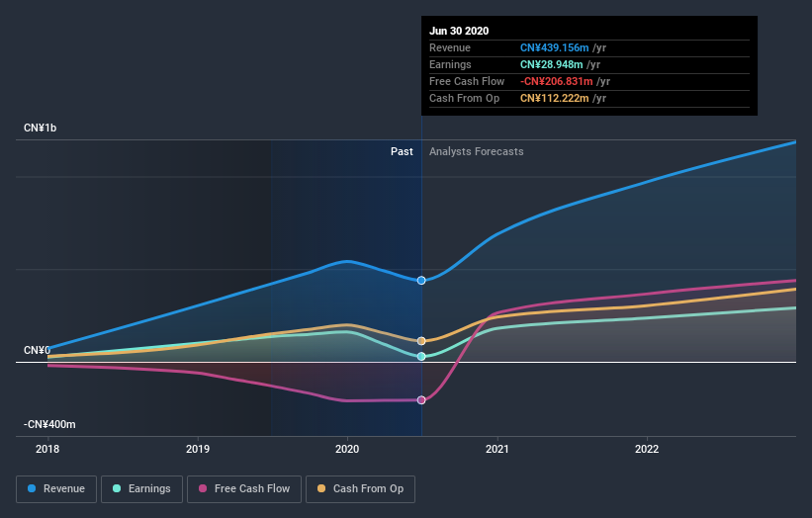
Task: Select the Cash From Op data point marker
Action: [x=421, y=341]
